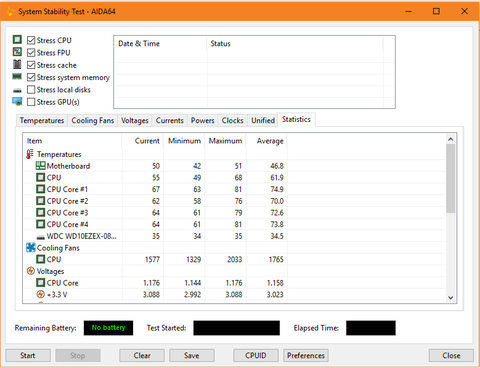
Task: Click the CPU Core #1 row icon
Action: [x=41, y=189]
